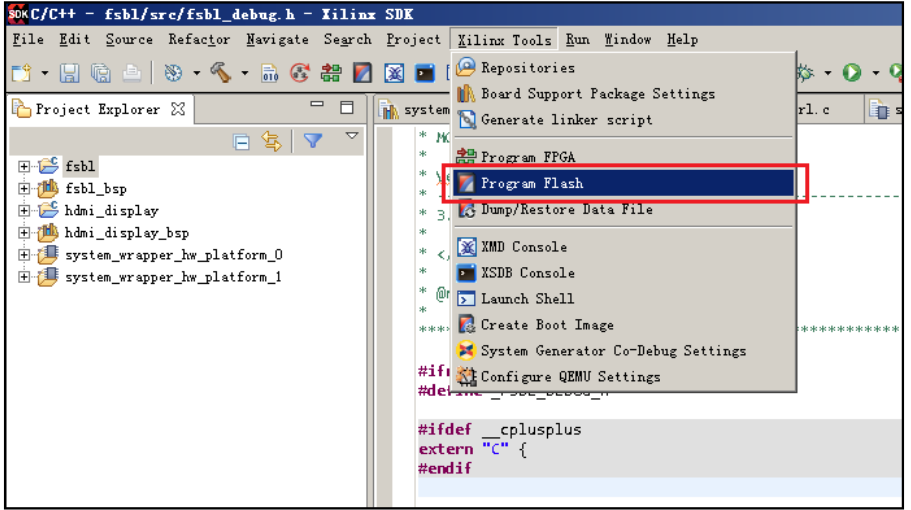Click the hammer Build icon
This screenshot has width=911, height=510.
(221, 73)
